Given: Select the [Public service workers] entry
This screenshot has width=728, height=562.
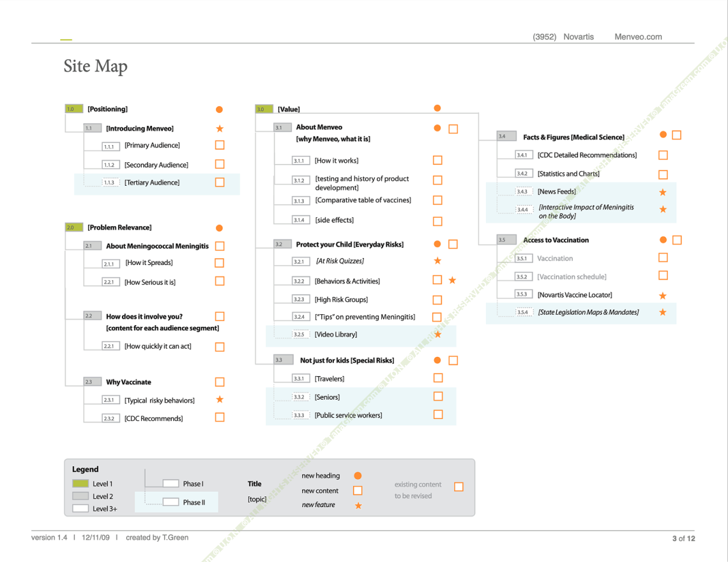Looking at the screenshot, I should click(348, 416).
